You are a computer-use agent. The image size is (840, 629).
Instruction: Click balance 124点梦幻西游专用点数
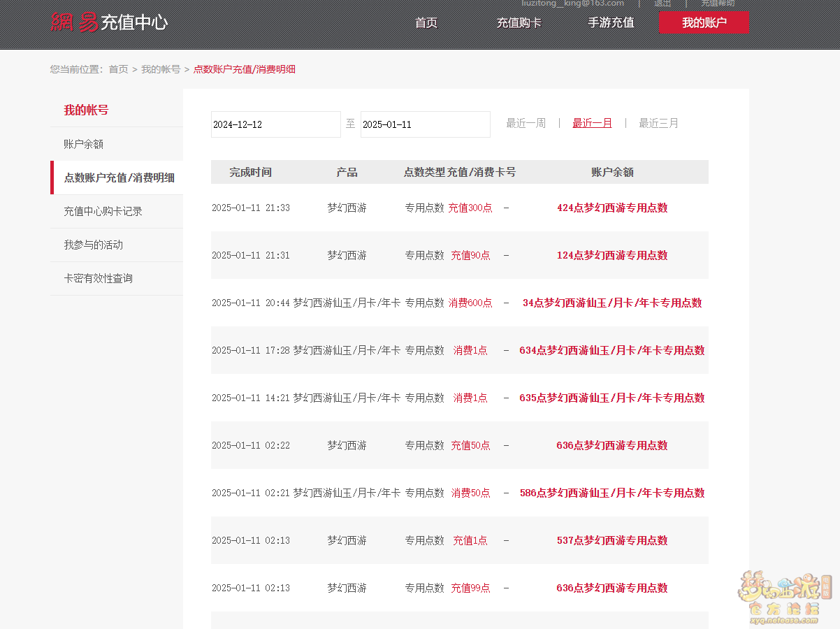click(612, 255)
